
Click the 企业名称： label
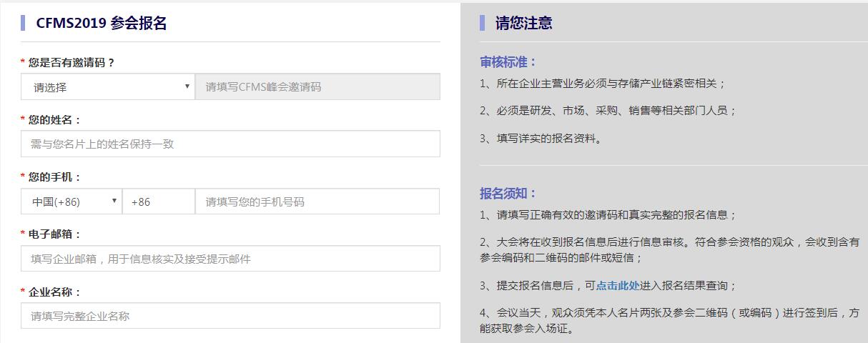[x=55, y=292]
